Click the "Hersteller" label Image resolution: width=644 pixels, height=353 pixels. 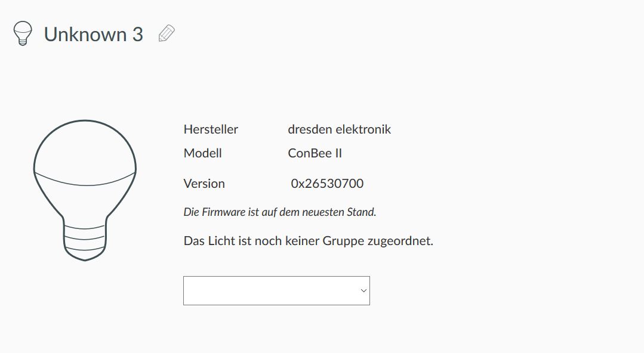coord(211,129)
